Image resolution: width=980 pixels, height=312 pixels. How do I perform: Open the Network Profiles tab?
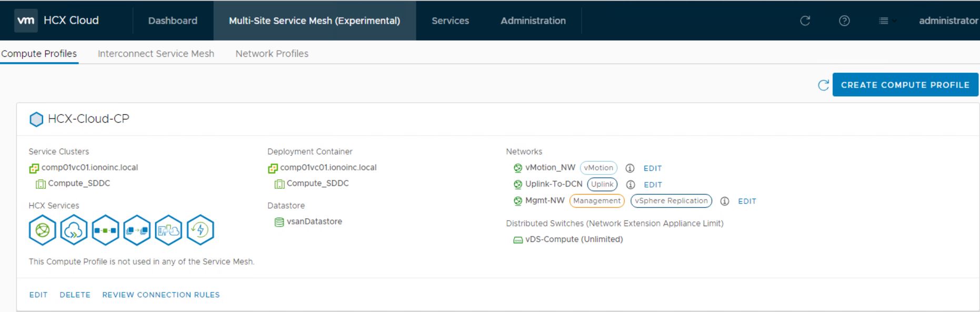(x=272, y=54)
